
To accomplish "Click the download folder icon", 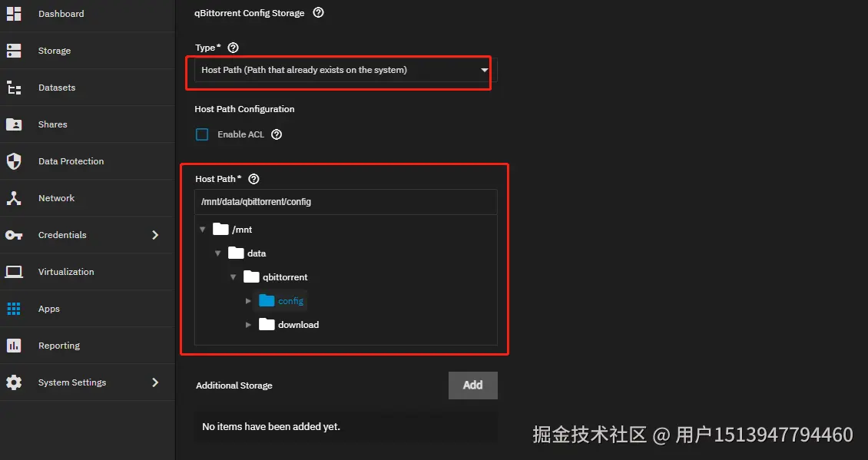I will 267,324.
